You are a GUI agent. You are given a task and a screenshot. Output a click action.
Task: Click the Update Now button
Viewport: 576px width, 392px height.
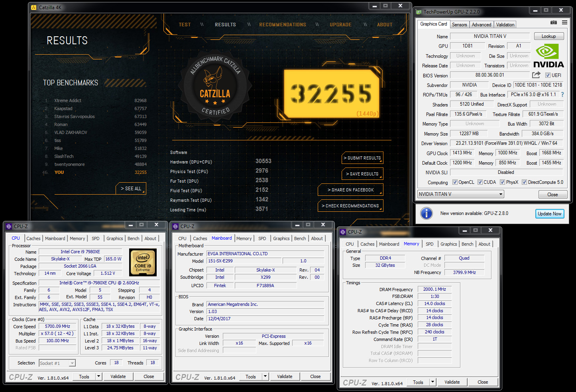(x=549, y=214)
